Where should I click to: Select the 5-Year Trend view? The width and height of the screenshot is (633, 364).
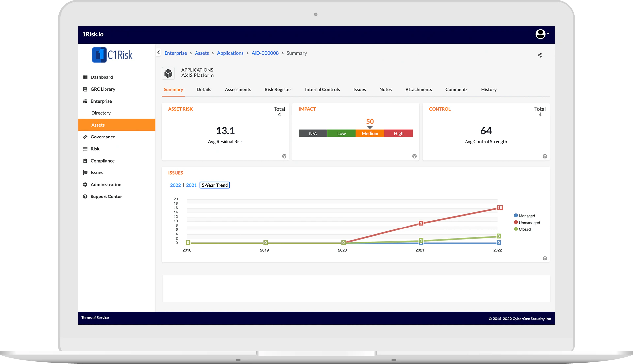(215, 185)
